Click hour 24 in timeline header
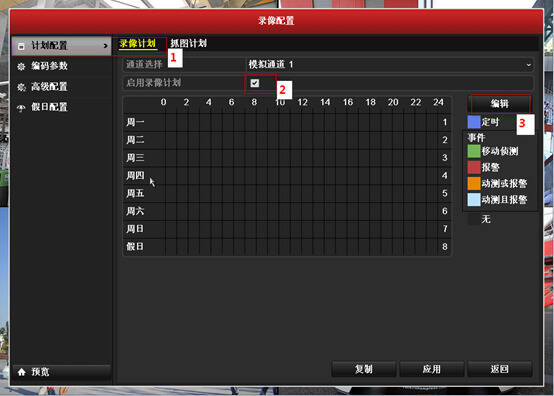 click(x=438, y=102)
